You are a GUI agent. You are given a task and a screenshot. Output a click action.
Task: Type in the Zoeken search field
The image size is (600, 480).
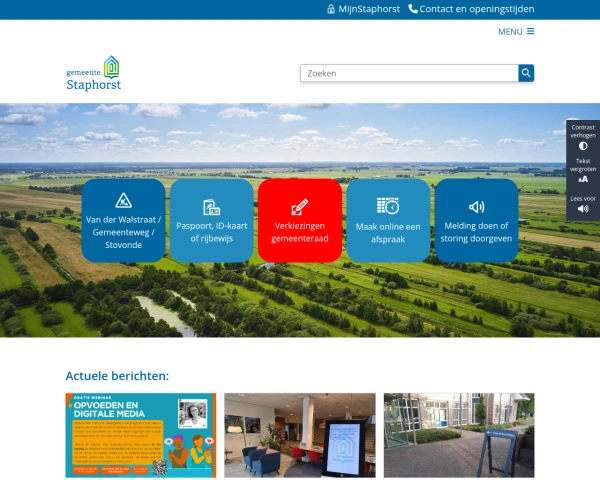pos(408,73)
